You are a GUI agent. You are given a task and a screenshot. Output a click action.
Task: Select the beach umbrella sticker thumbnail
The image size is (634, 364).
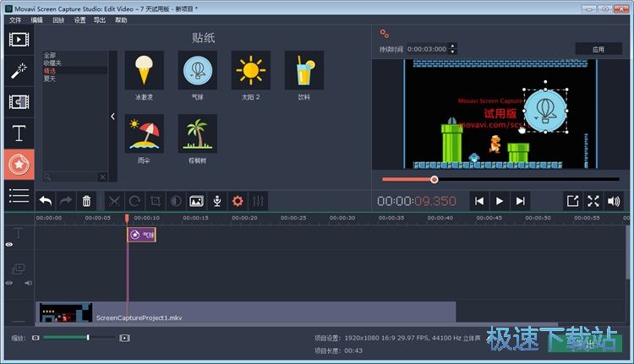pyautogui.click(x=144, y=133)
